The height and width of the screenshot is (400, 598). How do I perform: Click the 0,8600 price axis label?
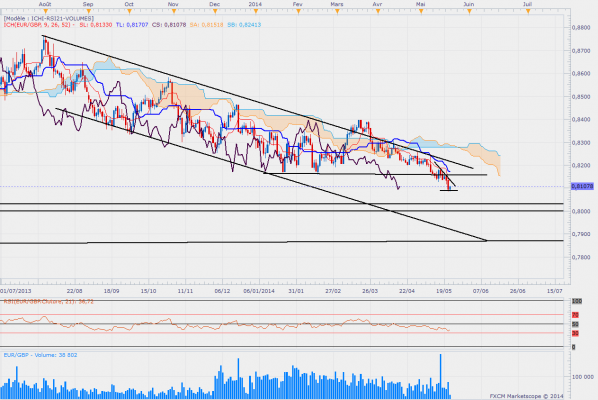coord(581,74)
